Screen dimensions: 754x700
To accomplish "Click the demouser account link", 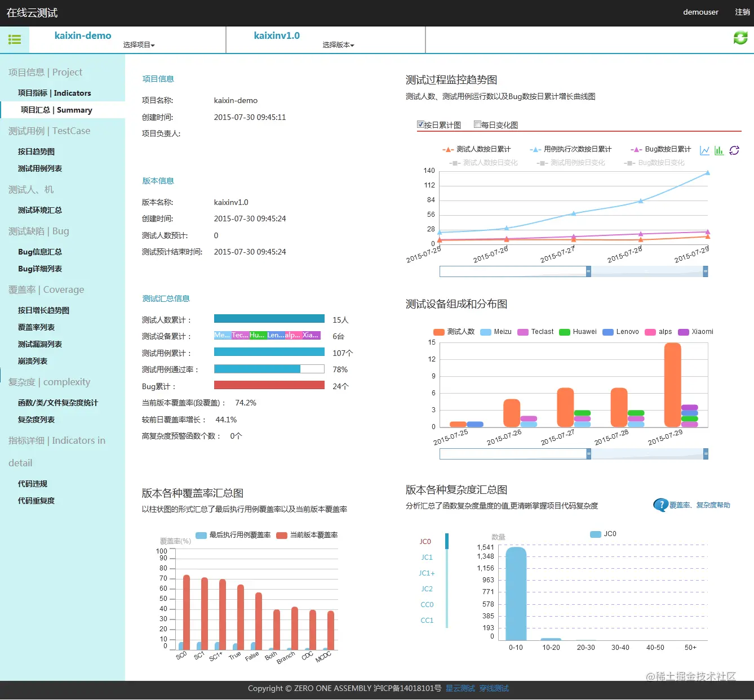I will 700,12.
